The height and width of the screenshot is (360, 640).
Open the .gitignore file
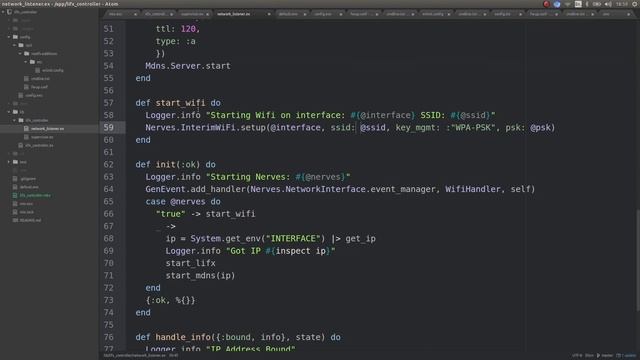point(28,179)
